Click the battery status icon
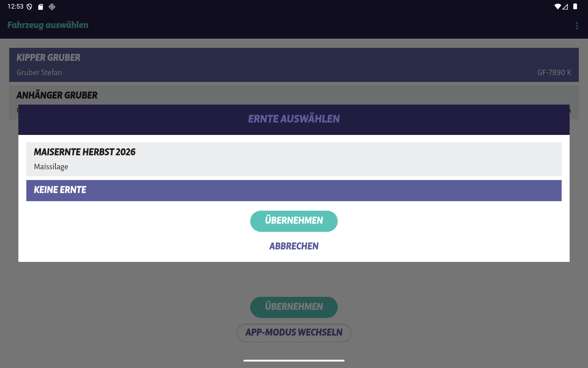 (x=576, y=6)
